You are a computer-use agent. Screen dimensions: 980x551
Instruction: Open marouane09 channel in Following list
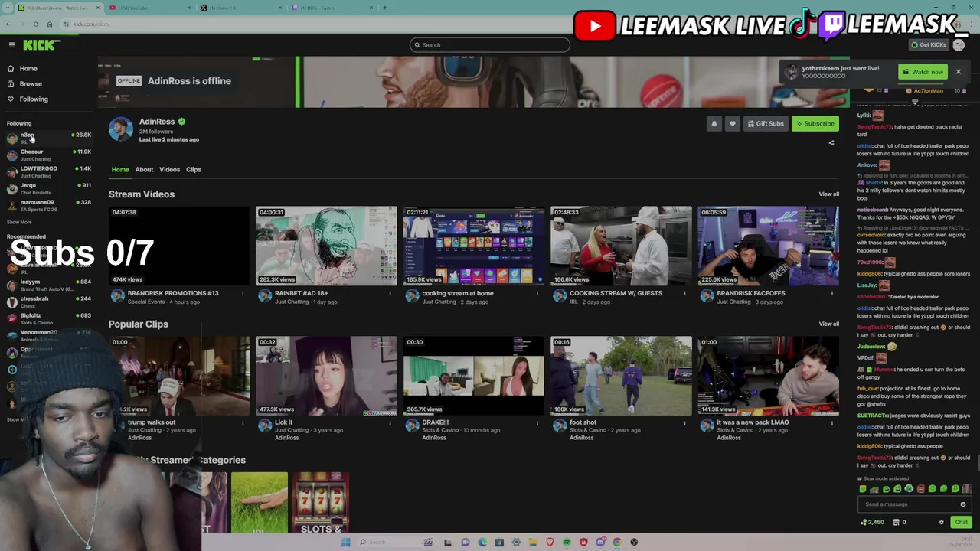point(49,206)
